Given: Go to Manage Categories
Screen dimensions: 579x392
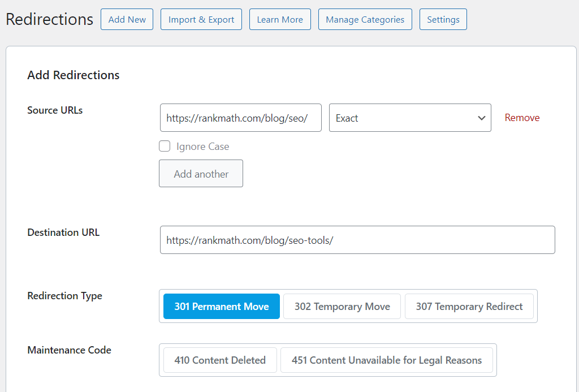Looking at the screenshot, I should [365, 19].
